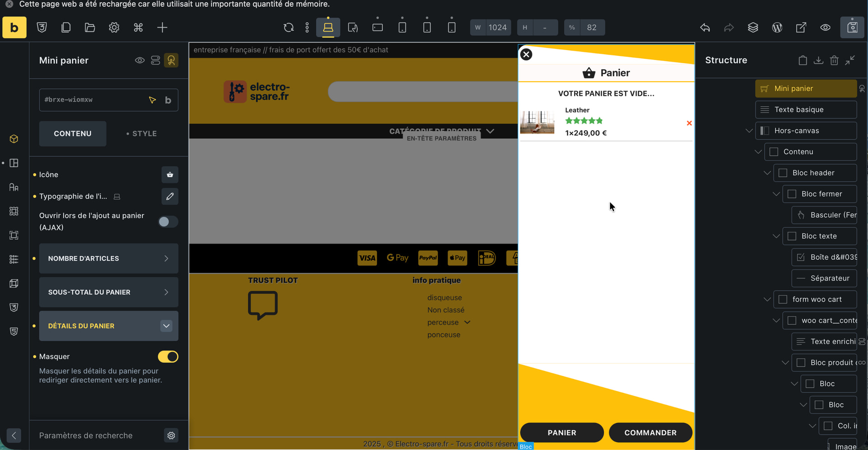Reload the canvas with the refresh icon
Viewport: 868px width, 450px height.
(288, 28)
